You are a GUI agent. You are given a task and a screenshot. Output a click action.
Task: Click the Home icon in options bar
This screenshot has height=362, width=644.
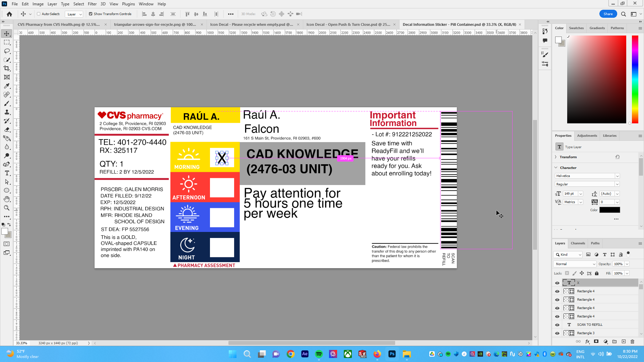coord(9,14)
